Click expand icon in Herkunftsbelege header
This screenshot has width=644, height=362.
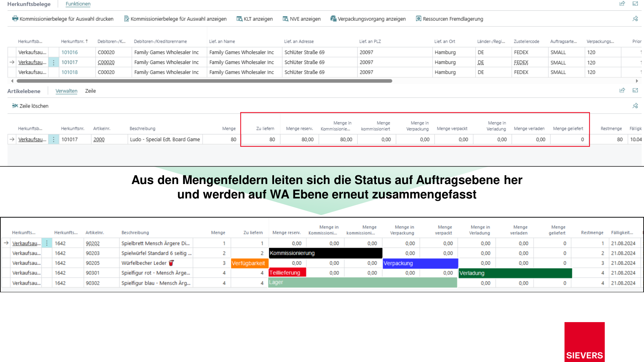point(635,4)
